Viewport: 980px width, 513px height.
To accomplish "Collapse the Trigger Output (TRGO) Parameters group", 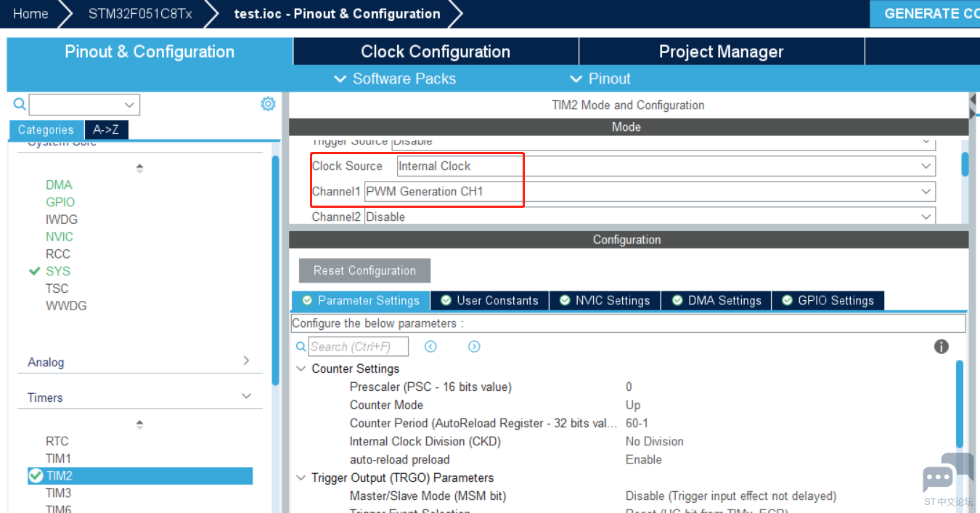I will point(301,477).
